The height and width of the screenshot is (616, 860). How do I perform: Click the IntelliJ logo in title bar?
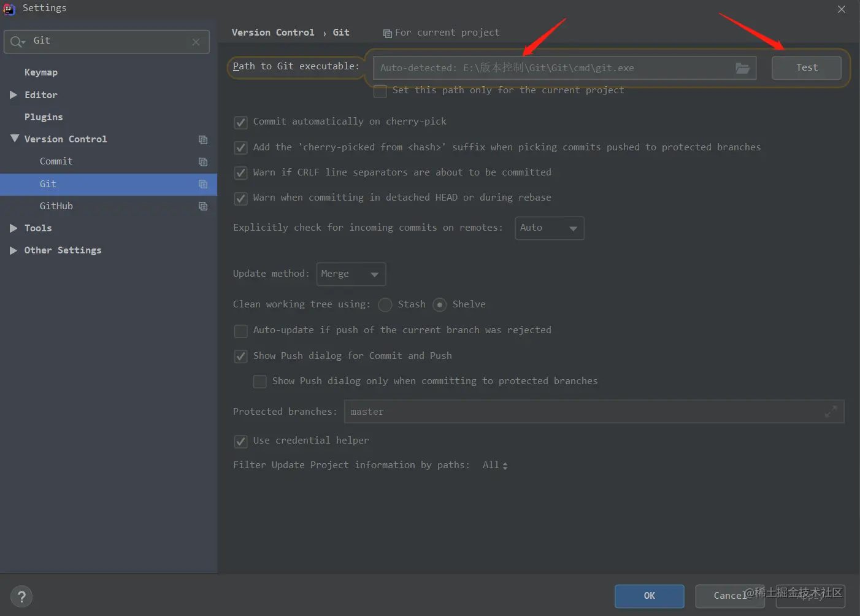9,9
